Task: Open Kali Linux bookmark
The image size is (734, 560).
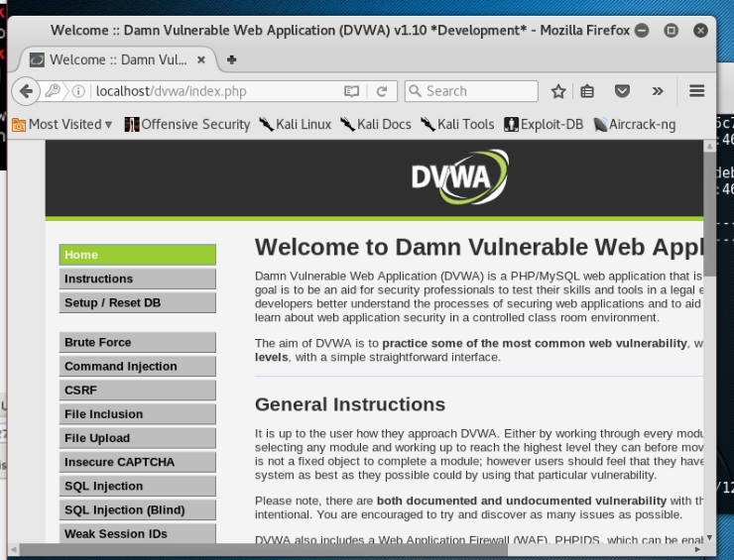Action: [296, 125]
